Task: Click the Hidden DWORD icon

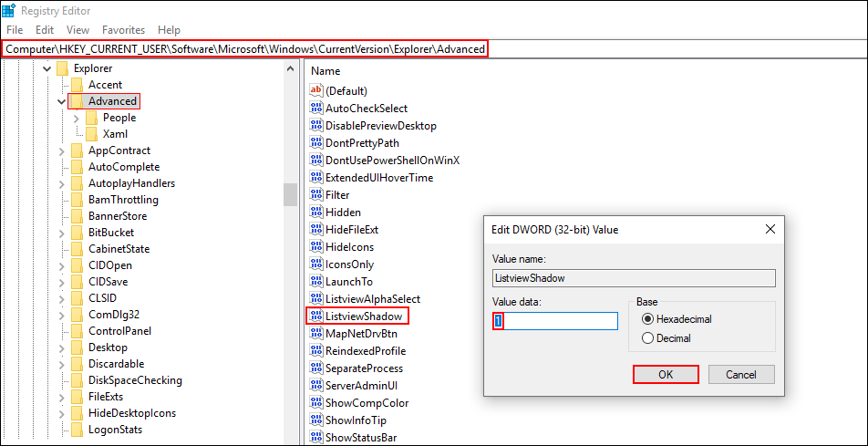Action: point(316,212)
